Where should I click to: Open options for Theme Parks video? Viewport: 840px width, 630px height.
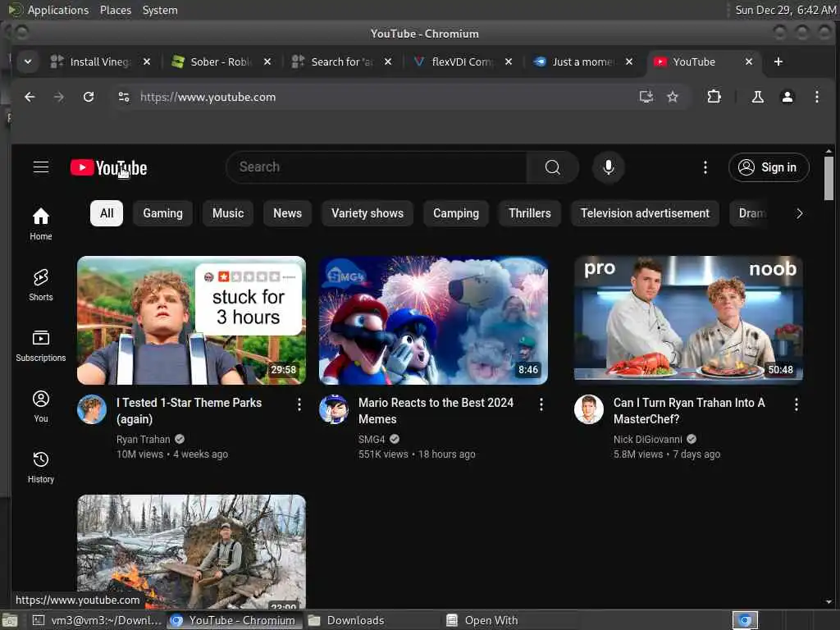[x=299, y=404]
